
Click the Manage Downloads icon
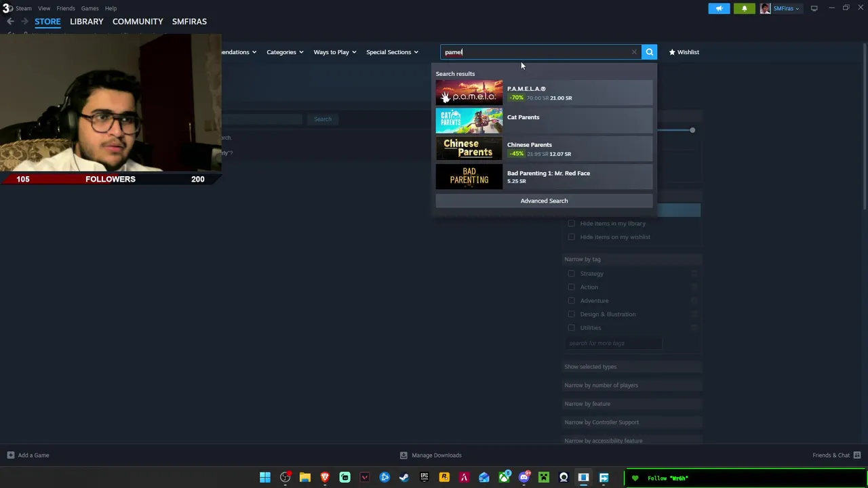point(403,455)
